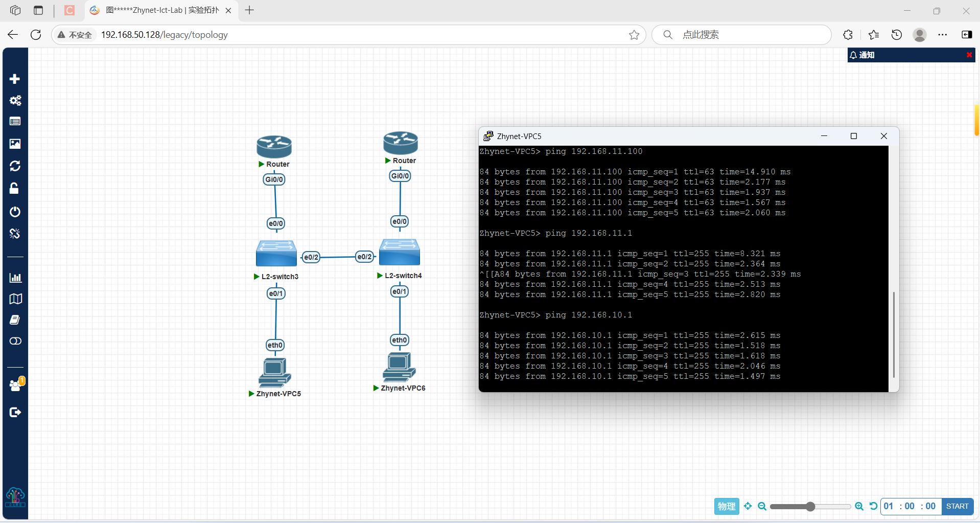Click the zoom slider handle
This screenshot has width=980, height=523.
point(810,506)
